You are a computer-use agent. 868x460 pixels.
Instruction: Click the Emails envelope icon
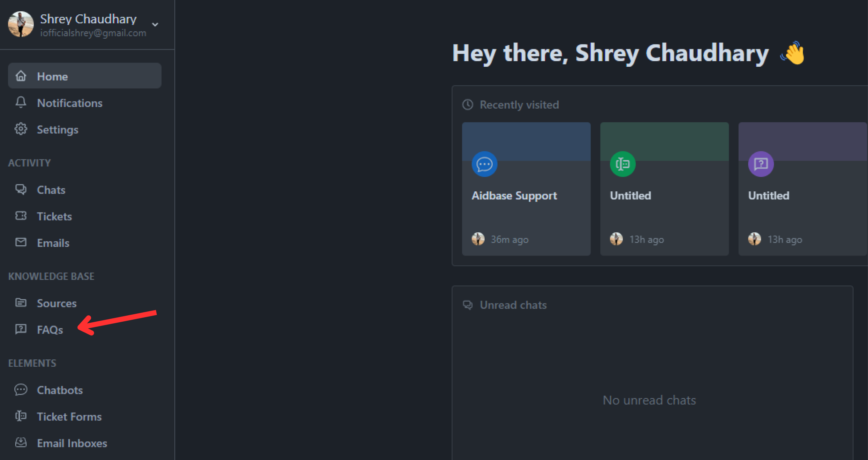click(21, 242)
